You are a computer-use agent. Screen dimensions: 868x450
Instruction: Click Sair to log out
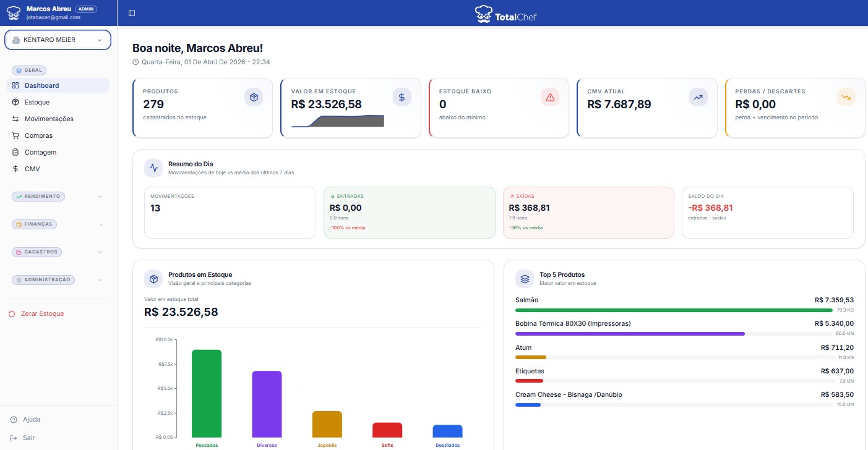pyautogui.click(x=28, y=438)
